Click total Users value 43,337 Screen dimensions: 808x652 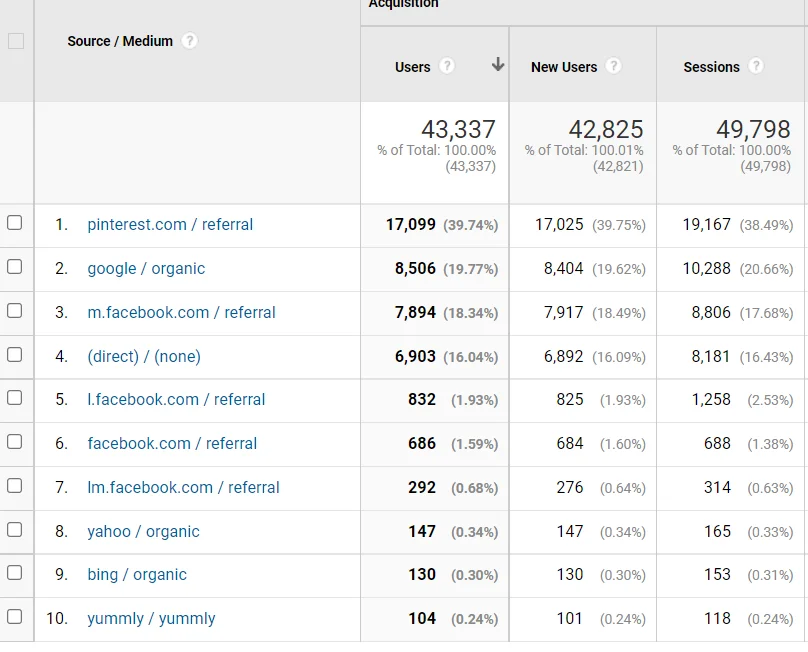458,129
